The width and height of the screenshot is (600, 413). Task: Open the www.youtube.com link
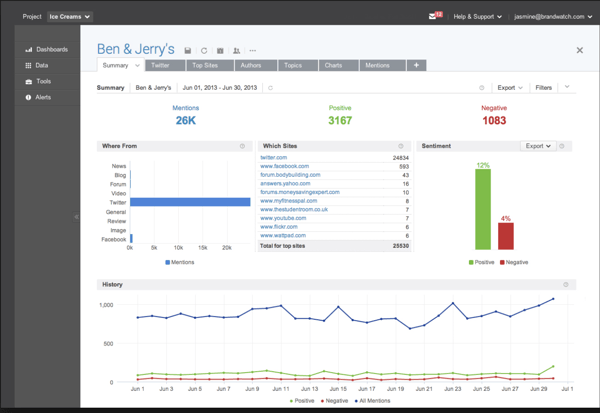click(283, 218)
